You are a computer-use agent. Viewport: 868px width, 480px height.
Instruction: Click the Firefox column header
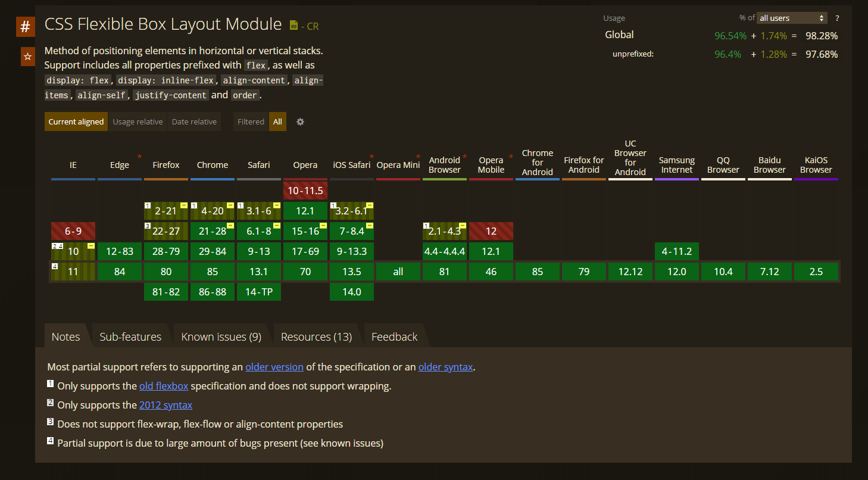point(166,165)
